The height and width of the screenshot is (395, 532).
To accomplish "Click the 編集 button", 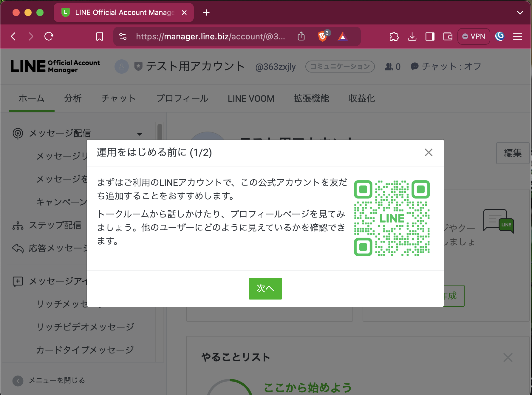I will [512, 153].
